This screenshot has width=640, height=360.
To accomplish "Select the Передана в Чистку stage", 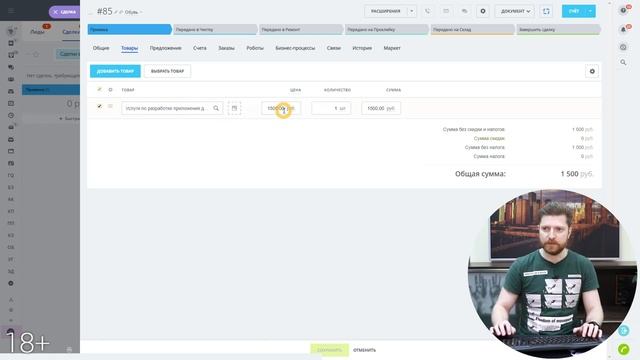I will pos(215,29).
